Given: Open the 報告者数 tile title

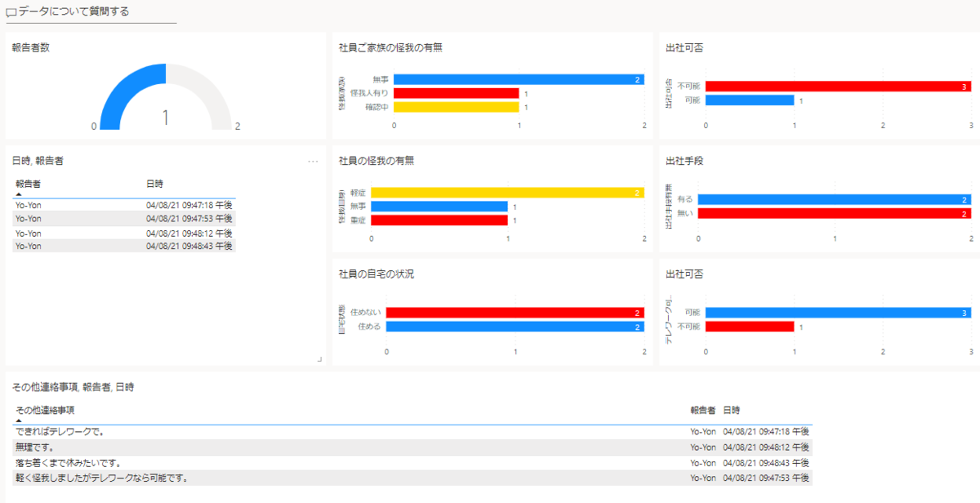Looking at the screenshot, I should 31,48.
